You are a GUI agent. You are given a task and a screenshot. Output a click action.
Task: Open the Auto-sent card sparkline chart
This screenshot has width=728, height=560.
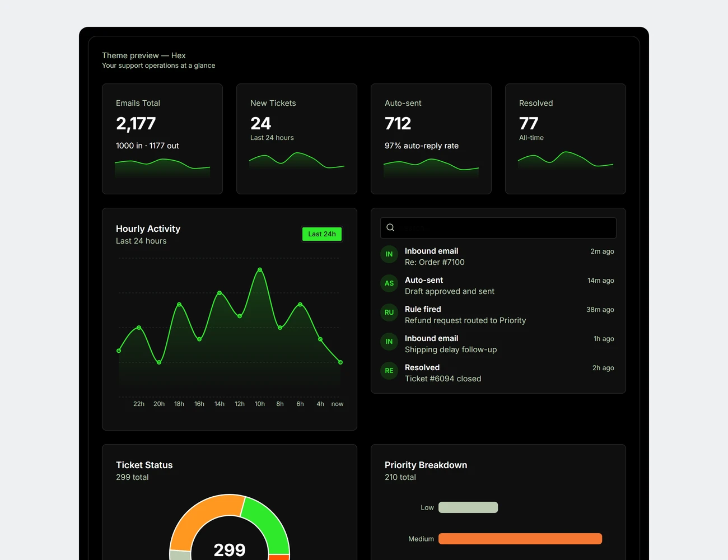point(431,168)
